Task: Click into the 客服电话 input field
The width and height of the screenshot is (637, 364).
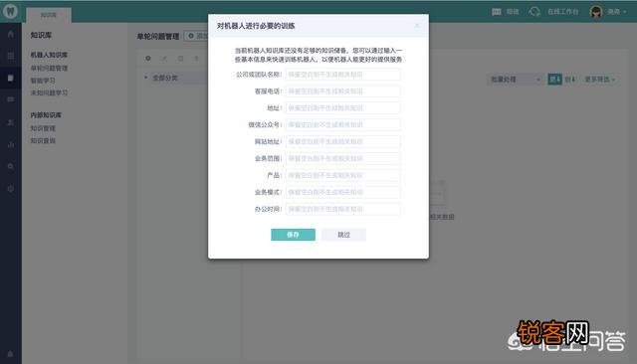Action: pos(342,91)
